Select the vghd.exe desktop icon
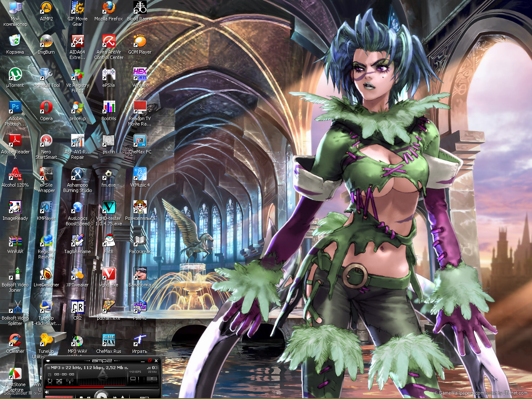The height and width of the screenshot is (399, 532). 108,274
